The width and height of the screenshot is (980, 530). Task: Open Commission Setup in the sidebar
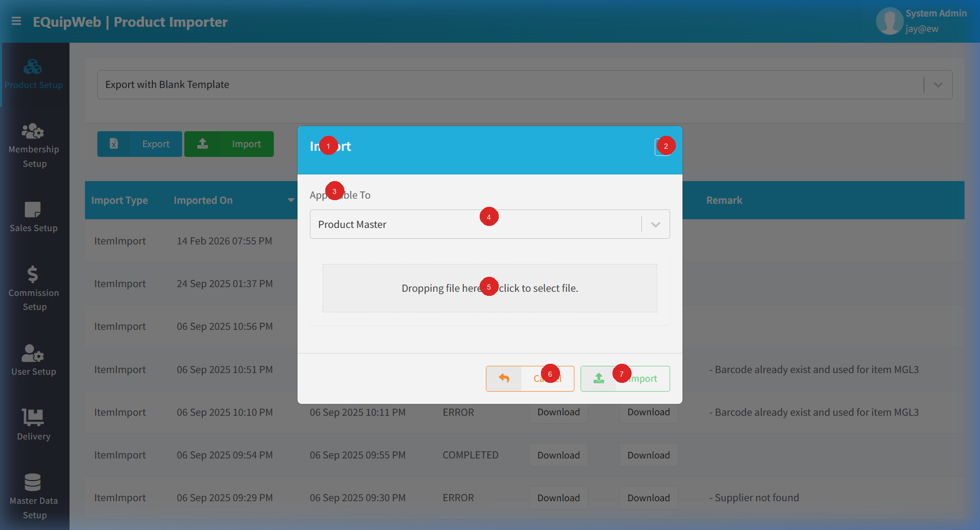pyautogui.click(x=33, y=289)
